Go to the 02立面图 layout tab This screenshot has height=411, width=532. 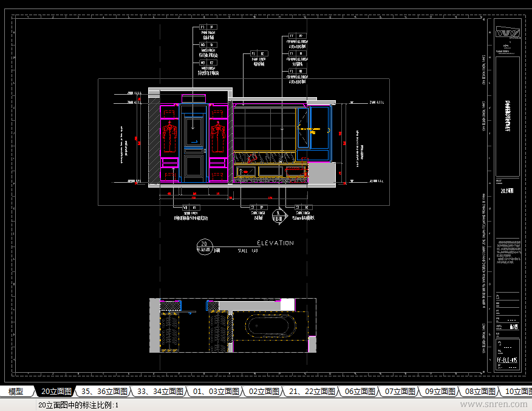(264, 392)
